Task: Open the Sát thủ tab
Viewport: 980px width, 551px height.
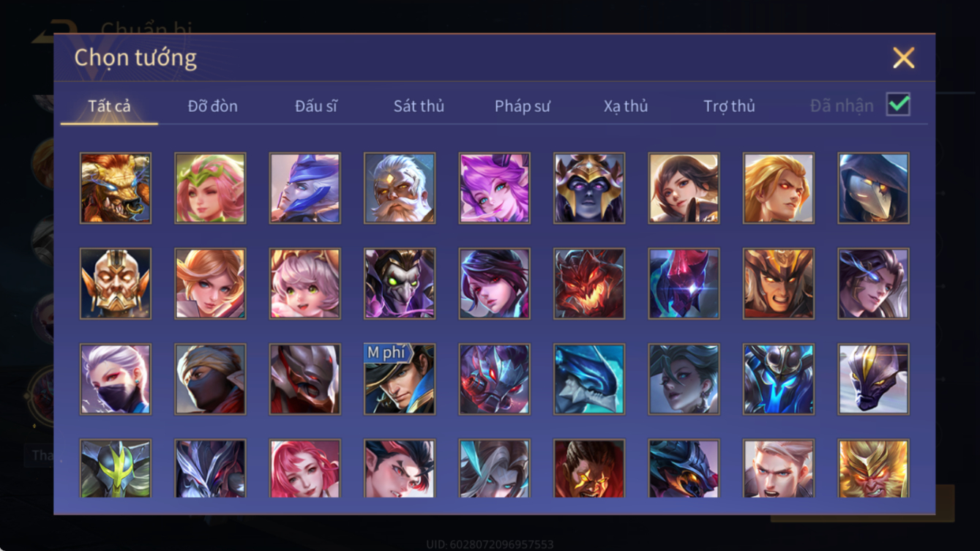Action: point(419,106)
